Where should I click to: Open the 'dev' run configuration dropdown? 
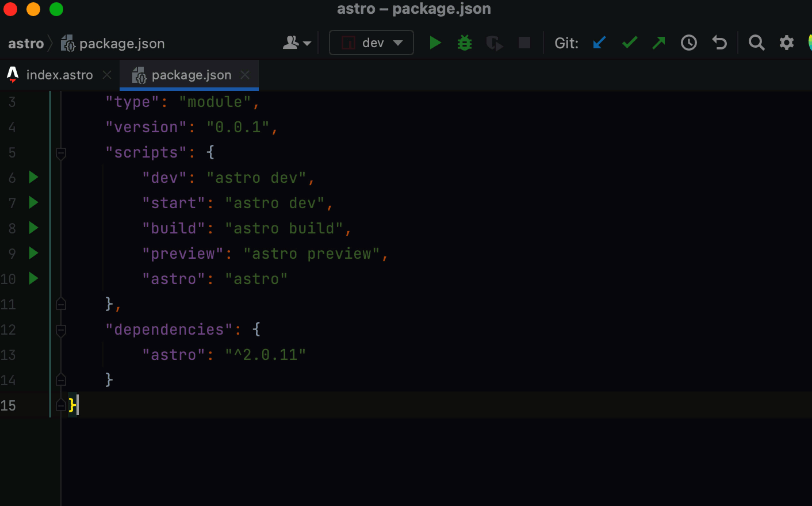pos(371,42)
